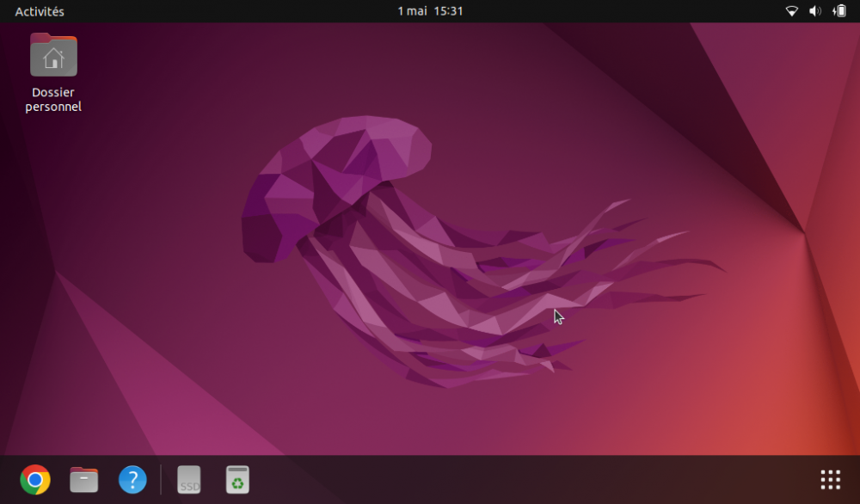The height and width of the screenshot is (504, 860).
Task: Click the battery status icon
Action: tap(839, 11)
